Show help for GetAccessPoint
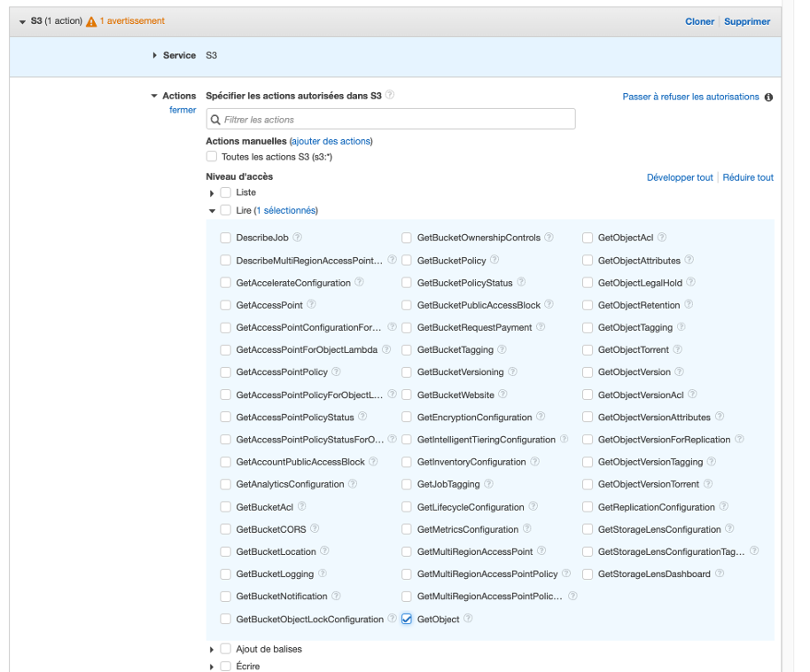 coord(311,304)
